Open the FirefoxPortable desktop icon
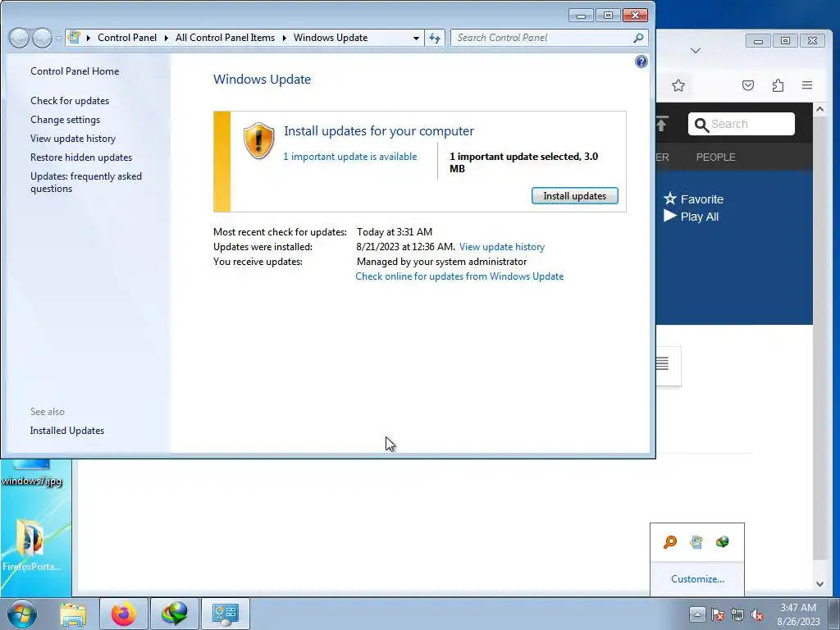Image resolution: width=840 pixels, height=630 pixels. (x=32, y=545)
